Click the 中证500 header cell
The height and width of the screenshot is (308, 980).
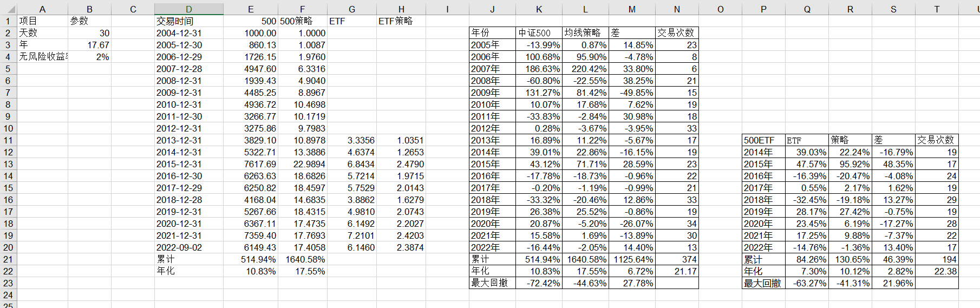(x=539, y=33)
